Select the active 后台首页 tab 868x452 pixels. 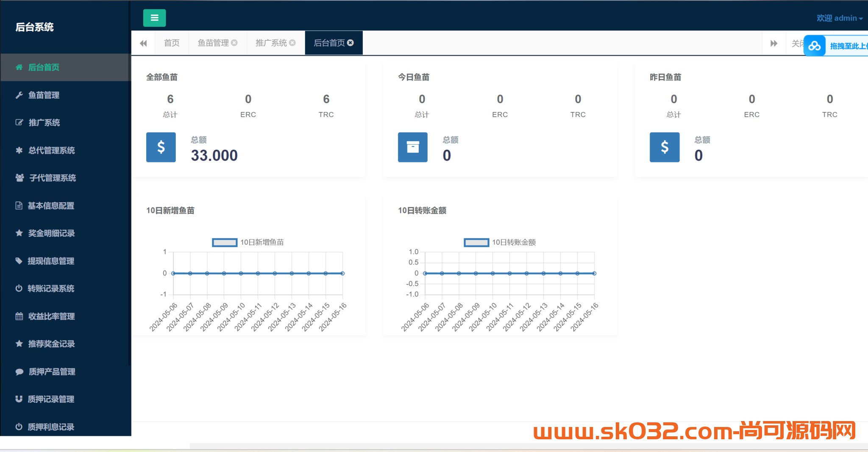coord(334,43)
